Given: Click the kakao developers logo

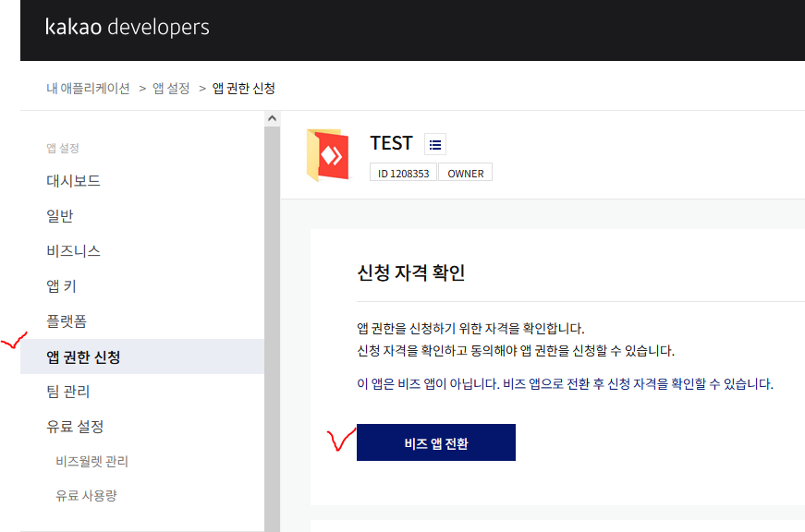Looking at the screenshot, I should point(127,27).
